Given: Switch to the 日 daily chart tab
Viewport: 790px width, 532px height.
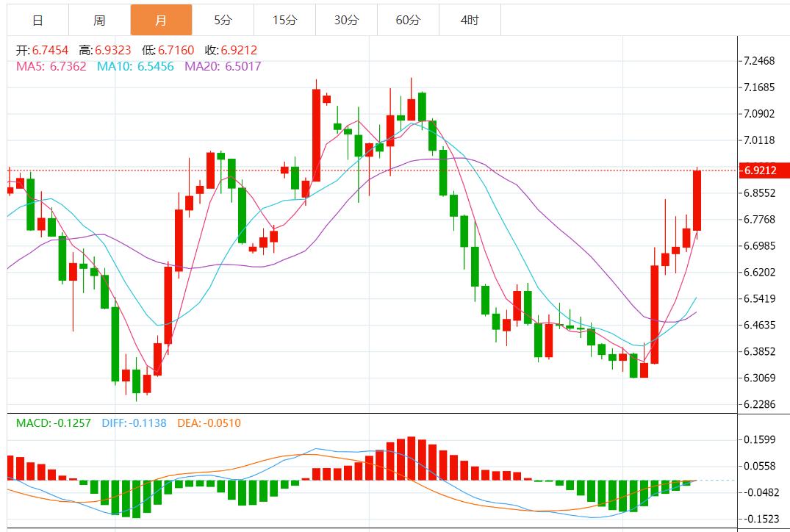Looking at the screenshot, I should tap(37, 20).
